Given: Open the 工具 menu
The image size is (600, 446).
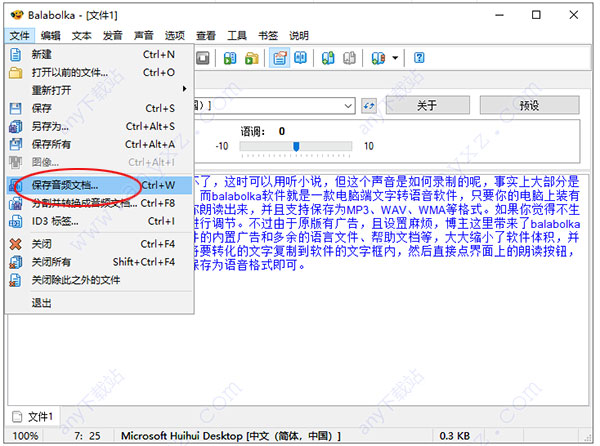Looking at the screenshot, I should click(237, 36).
